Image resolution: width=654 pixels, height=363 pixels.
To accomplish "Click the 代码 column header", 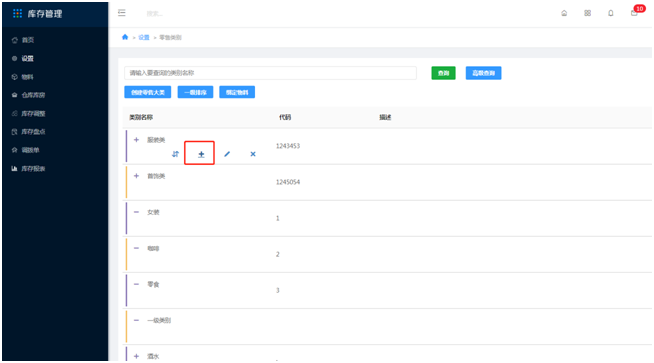I will [x=285, y=117].
